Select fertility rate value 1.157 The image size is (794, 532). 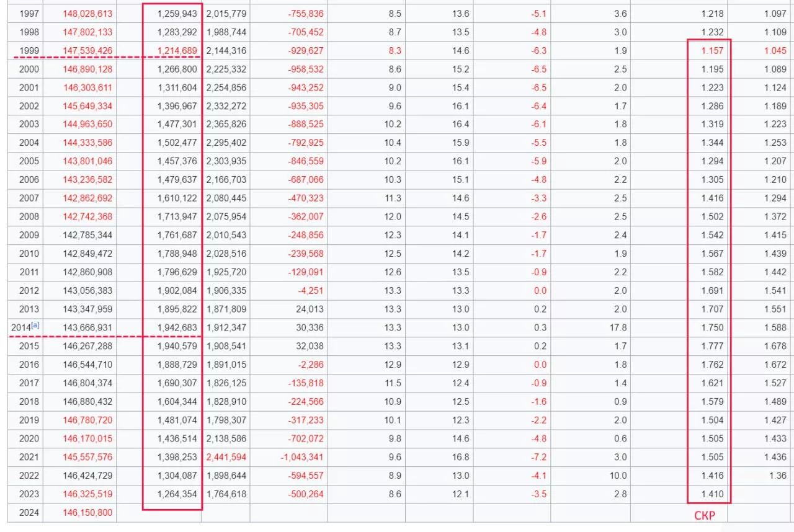click(712, 51)
